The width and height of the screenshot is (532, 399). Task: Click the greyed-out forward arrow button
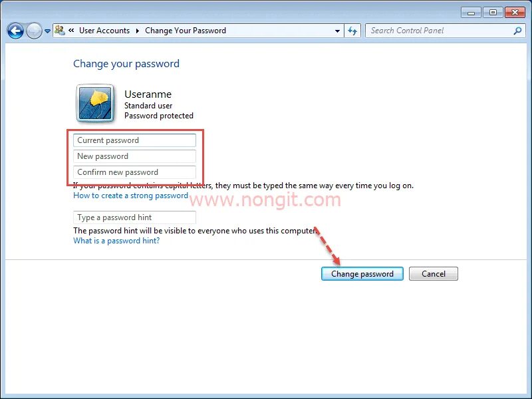click(x=34, y=31)
